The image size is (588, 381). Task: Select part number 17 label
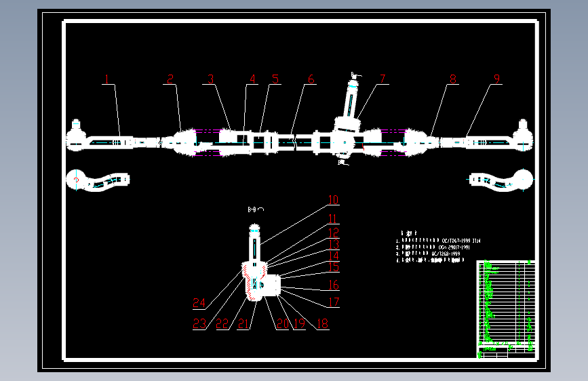(334, 302)
